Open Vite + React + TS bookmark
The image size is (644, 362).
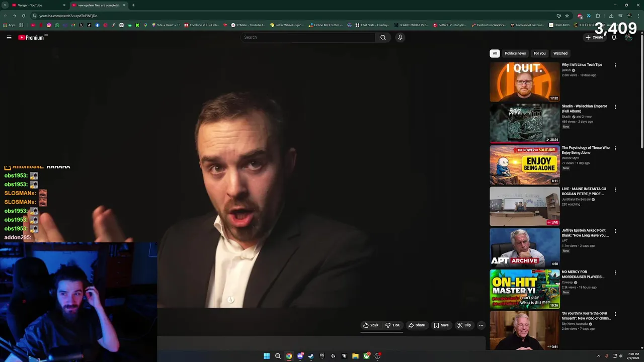(x=166, y=25)
